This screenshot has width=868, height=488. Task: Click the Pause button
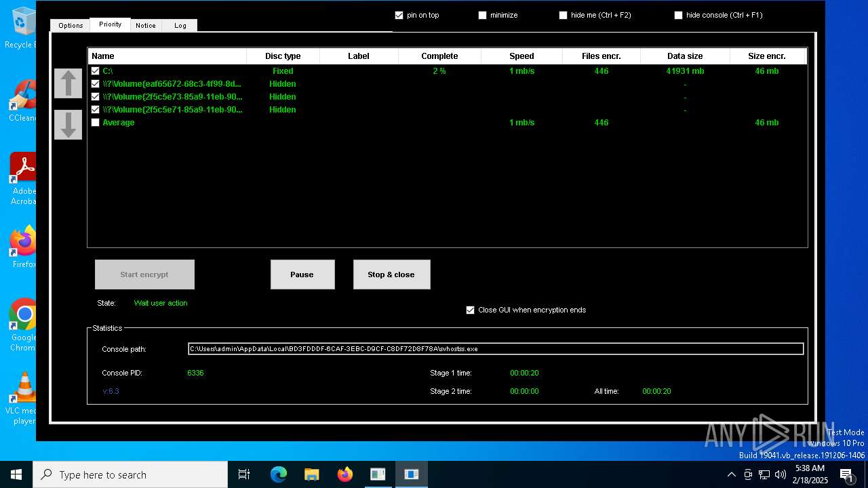302,274
